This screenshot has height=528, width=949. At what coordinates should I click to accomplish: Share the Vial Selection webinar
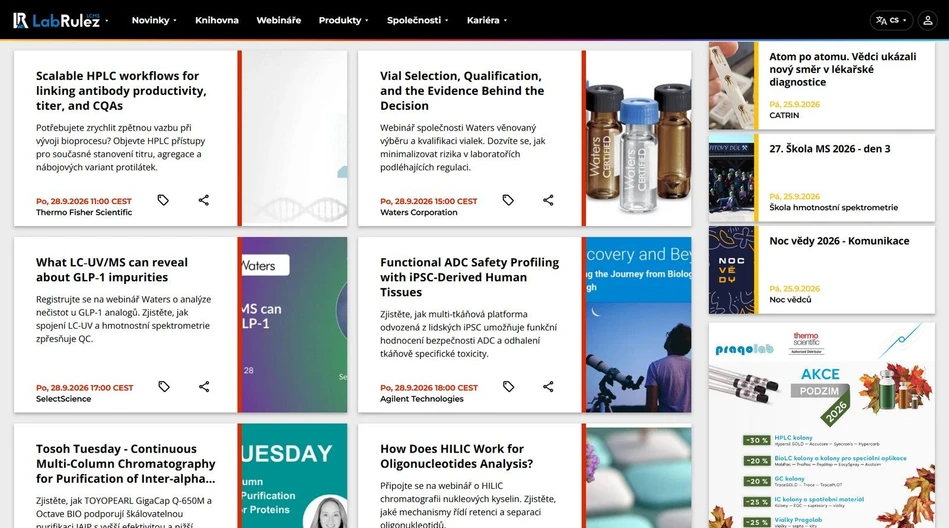point(548,200)
